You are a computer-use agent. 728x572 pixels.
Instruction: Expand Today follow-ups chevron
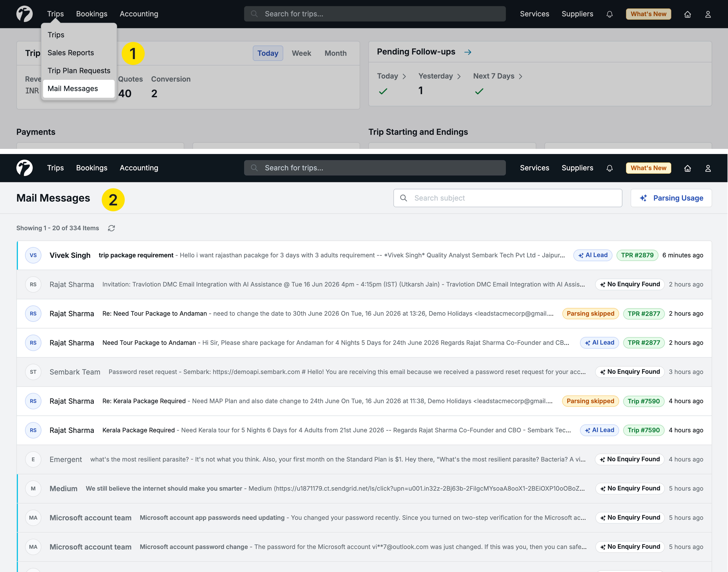click(x=404, y=76)
